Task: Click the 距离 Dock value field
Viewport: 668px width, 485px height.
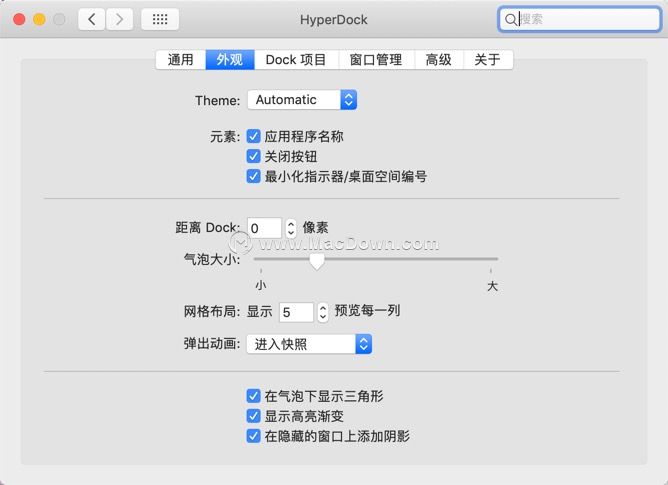Action: [264, 228]
